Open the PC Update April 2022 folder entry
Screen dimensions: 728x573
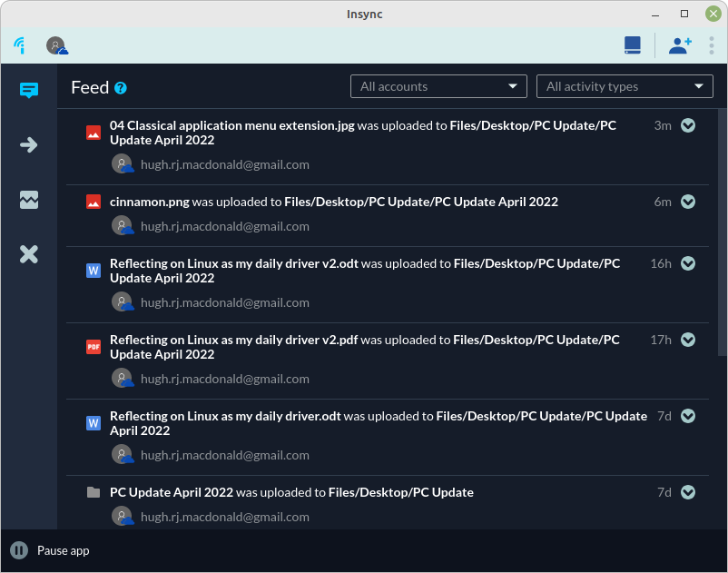pyautogui.click(x=172, y=492)
